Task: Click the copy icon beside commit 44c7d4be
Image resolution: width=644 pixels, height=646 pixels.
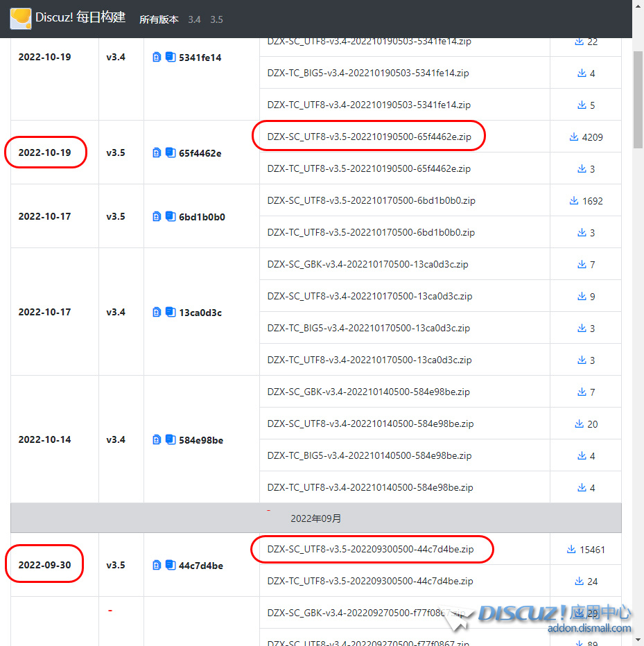Action: 171,565
